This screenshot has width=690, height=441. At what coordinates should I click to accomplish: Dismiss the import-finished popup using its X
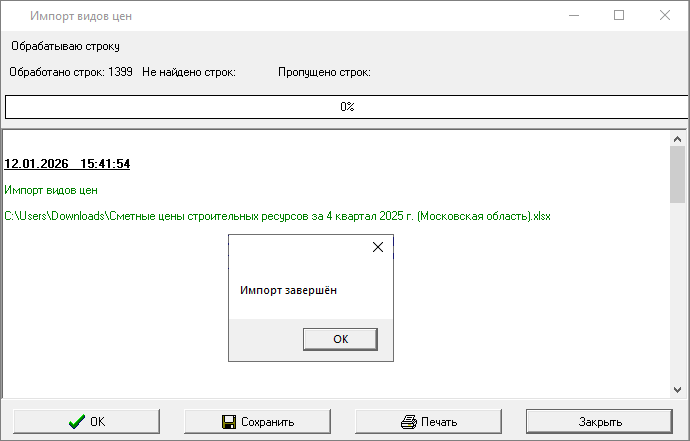pyautogui.click(x=378, y=247)
